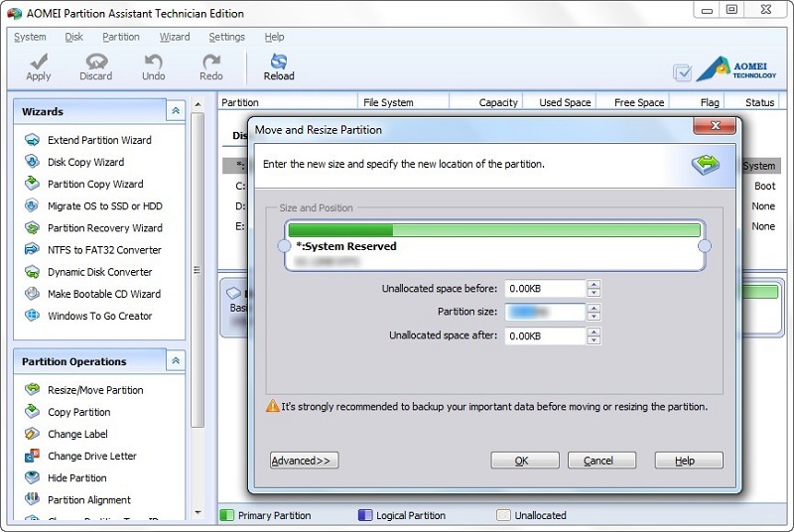Image resolution: width=794 pixels, height=532 pixels.
Task: Select Change Label operation icon
Action: point(32,434)
